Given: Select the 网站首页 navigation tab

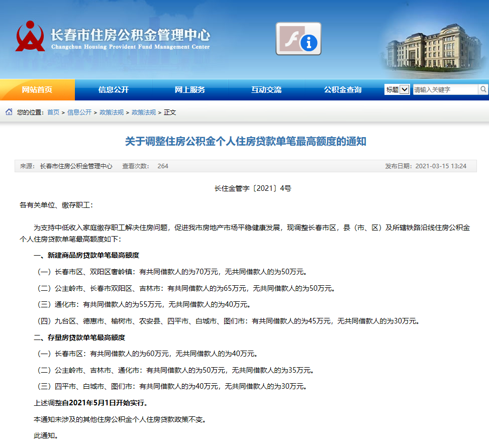Looking at the screenshot, I should pyautogui.click(x=36, y=89).
